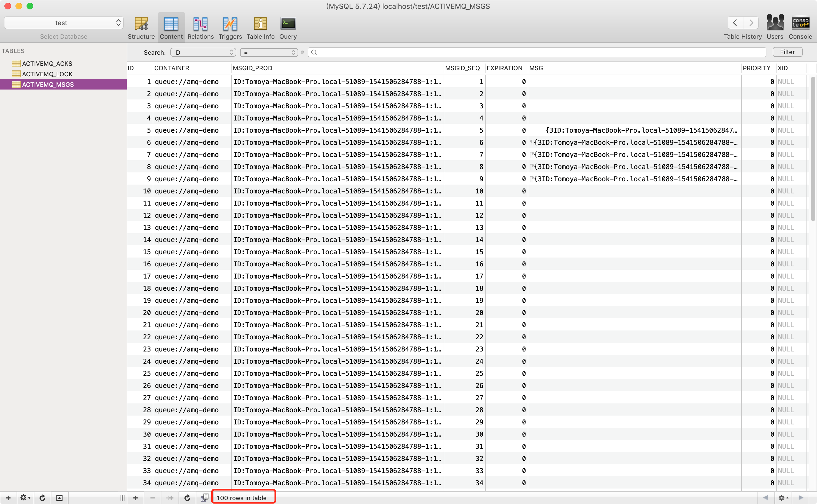Sort by the MSG column header
Viewport: 817px width, 504px height.
coord(634,68)
